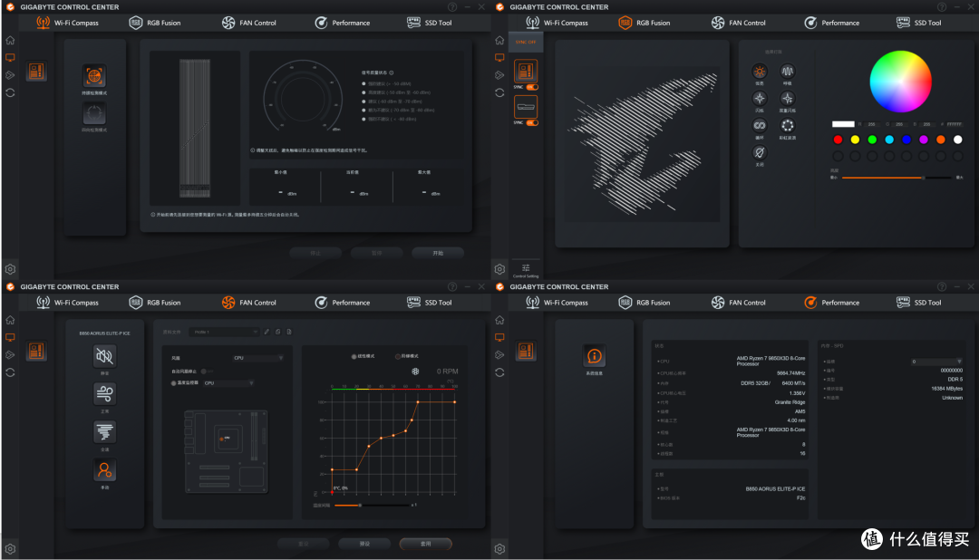Open fan selection CPU dropdown in FAN Control window
Image resolution: width=979 pixels, height=560 pixels.
tap(258, 358)
